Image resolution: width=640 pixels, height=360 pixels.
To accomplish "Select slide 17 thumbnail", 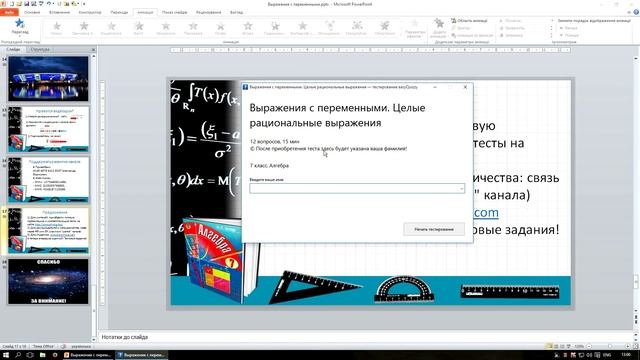I will pos(48,231).
